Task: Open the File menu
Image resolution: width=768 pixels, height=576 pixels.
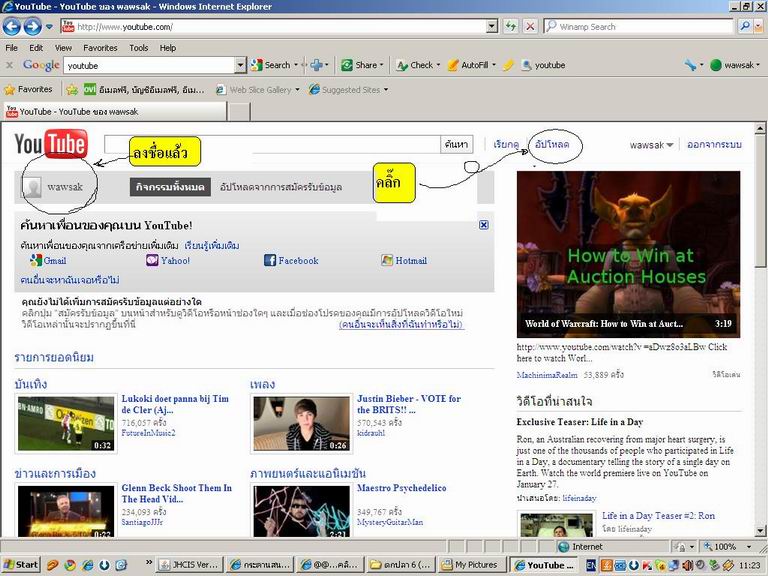Action: (x=11, y=48)
